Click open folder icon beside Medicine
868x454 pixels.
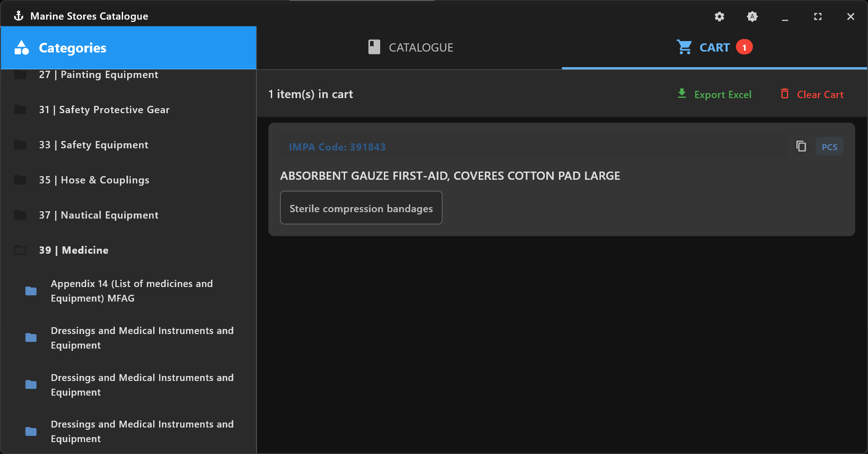(20, 250)
